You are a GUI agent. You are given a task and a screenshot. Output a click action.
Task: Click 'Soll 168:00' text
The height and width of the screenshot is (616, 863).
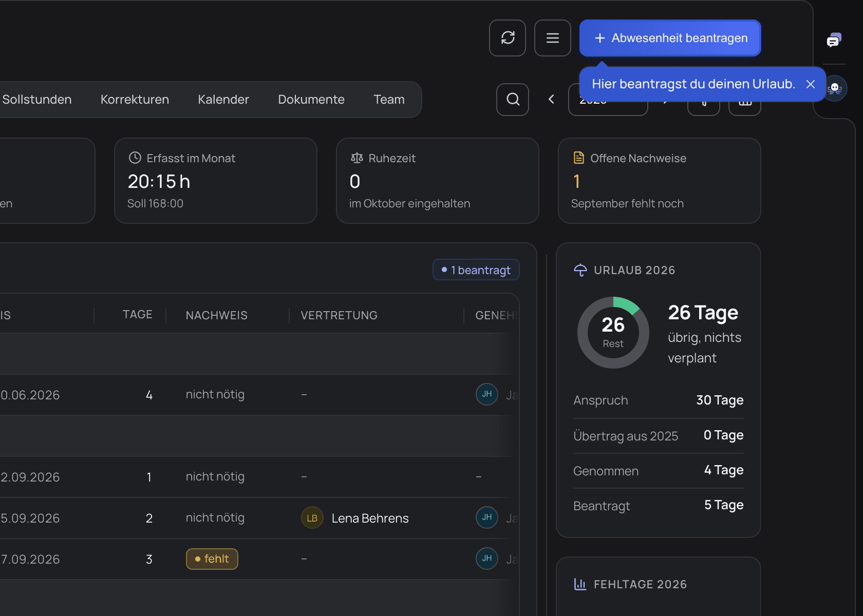[155, 204]
